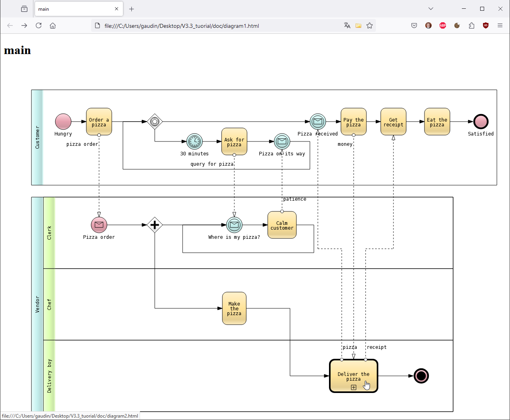The width and height of the screenshot is (510, 420).
Task: Click the Where is my pizza? message event
Action: coord(234,225)
